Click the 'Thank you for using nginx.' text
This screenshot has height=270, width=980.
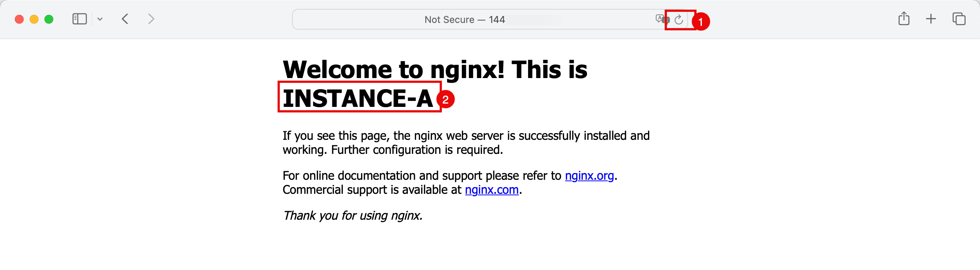click(352, 216)
